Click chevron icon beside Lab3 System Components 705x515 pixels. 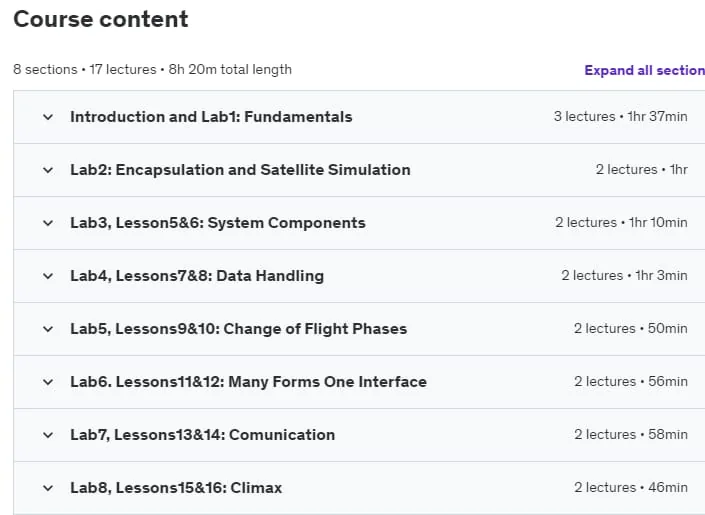(x=48, y=224)
